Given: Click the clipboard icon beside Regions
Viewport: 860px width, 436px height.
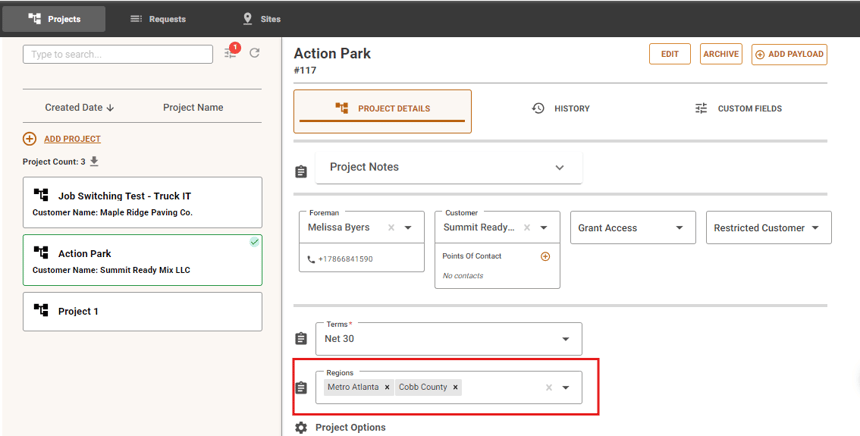Looking at the screenshot, I should pos(301,388).
